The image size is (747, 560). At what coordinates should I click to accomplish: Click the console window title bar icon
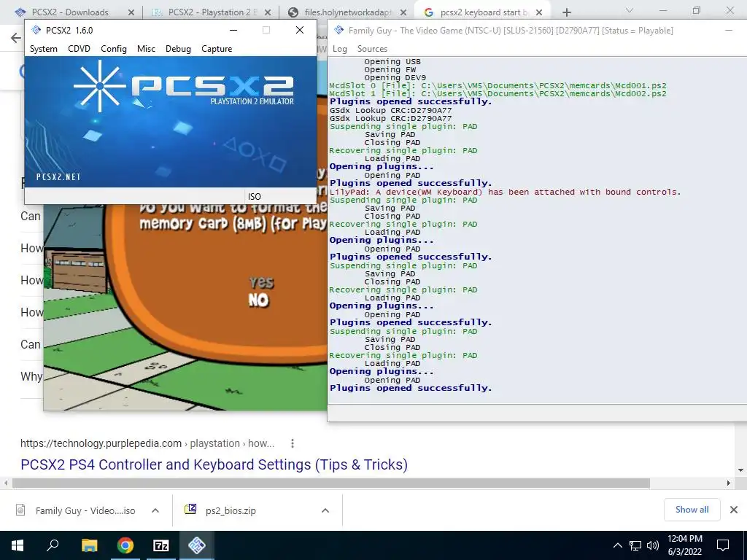coord(338,30)
